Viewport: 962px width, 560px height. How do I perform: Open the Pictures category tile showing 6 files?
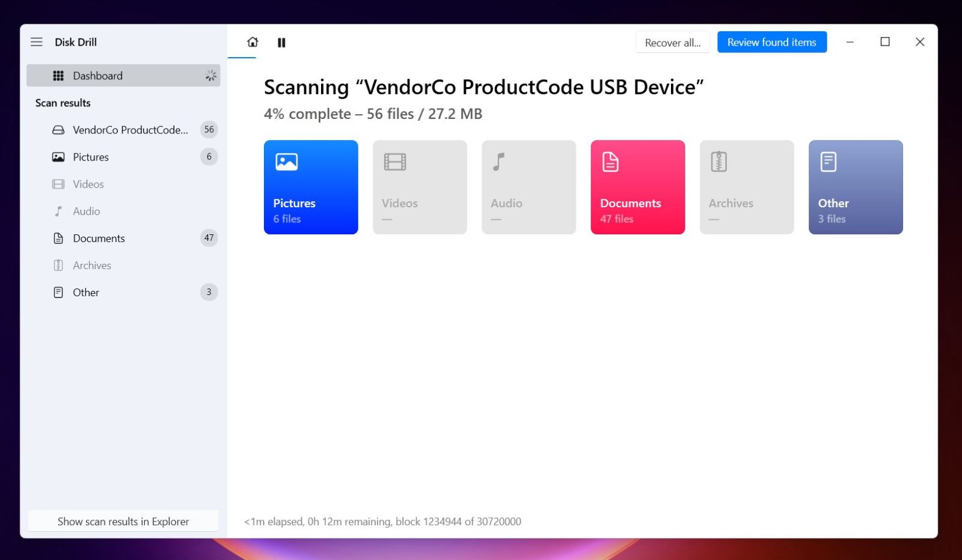click(x=311, y=187)
